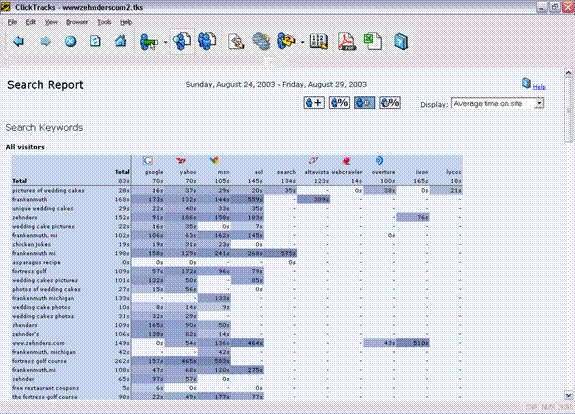Open the Browser menu
This screenshot has height=414, width=575.
click(77, 22)
